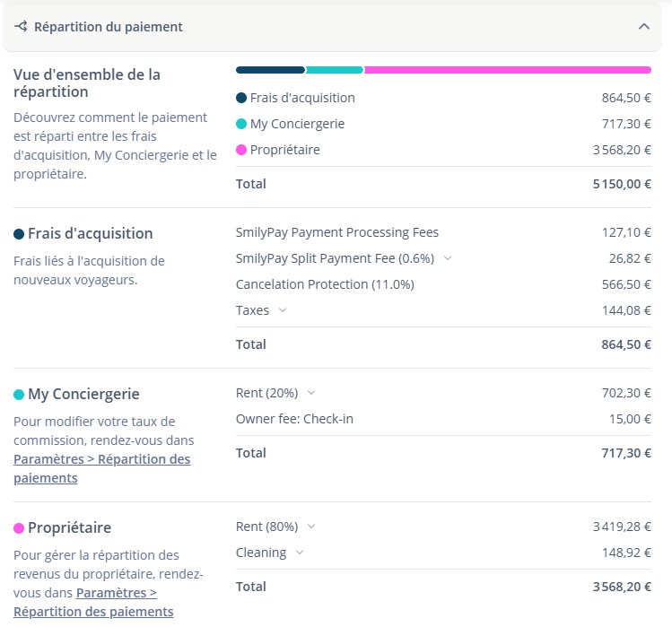This screenshot has height=627, width=672.
Task: Click the split icon beside Répartition du paiement
Action: (21, 27)
